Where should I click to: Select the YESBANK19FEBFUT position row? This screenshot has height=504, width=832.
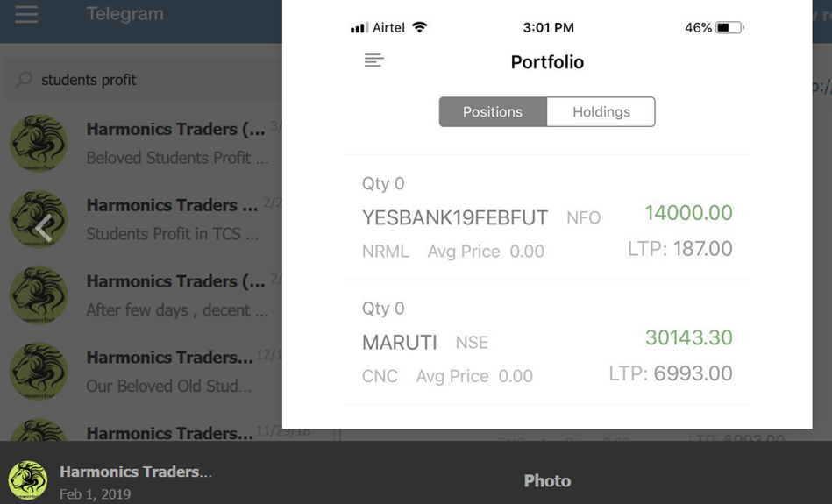(547, 217)
